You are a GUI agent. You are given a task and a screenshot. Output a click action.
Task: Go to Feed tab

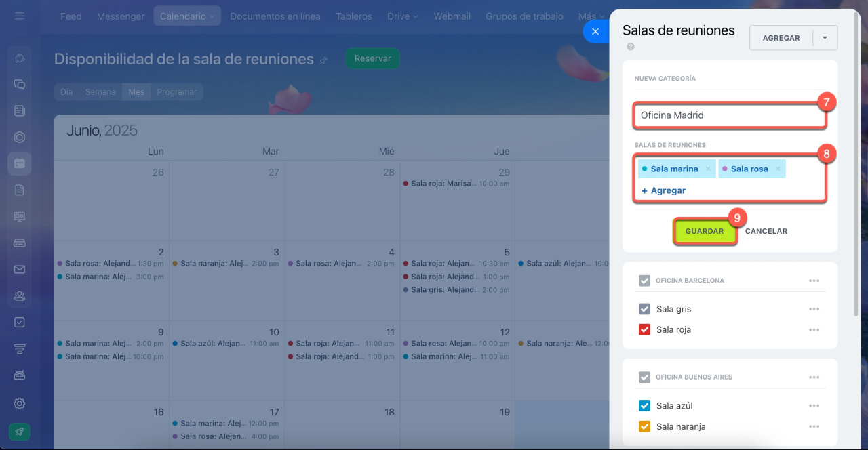point(71,16)
